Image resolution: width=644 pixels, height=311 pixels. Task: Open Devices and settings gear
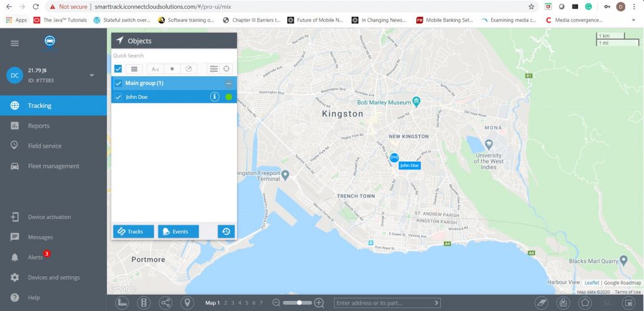pyautogui.click(x=53, y=278)
